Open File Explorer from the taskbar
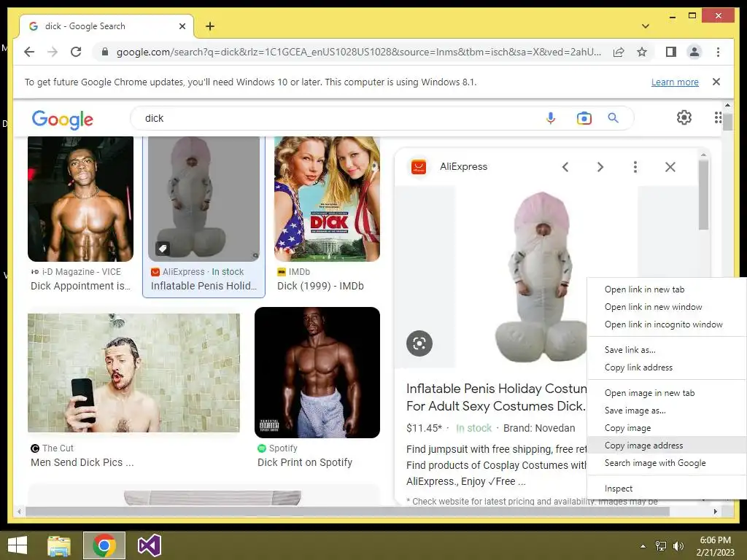Image resolution: width=747 pixels, height=560 pixels. click(x=59, y=545)
